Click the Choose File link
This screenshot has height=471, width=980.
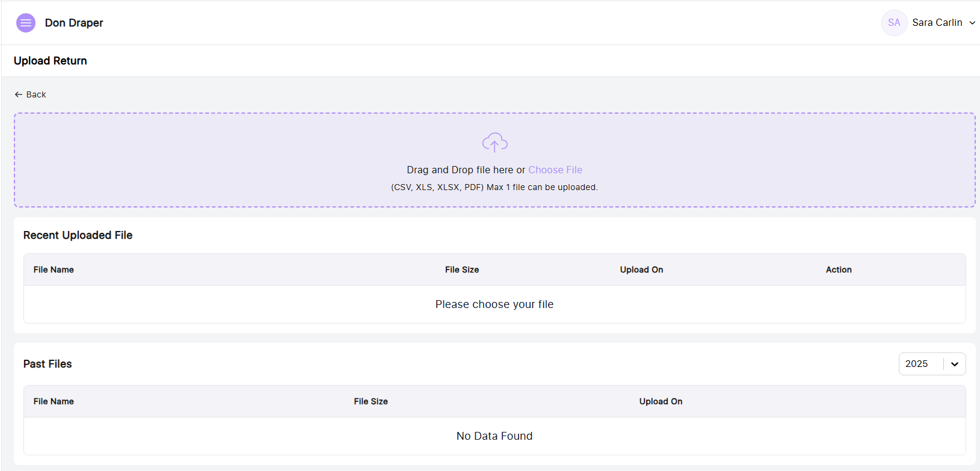(x=555, y=170)
